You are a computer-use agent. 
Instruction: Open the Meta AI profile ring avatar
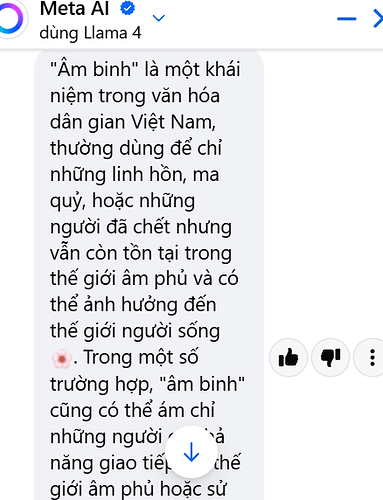(x=10, y=19)
